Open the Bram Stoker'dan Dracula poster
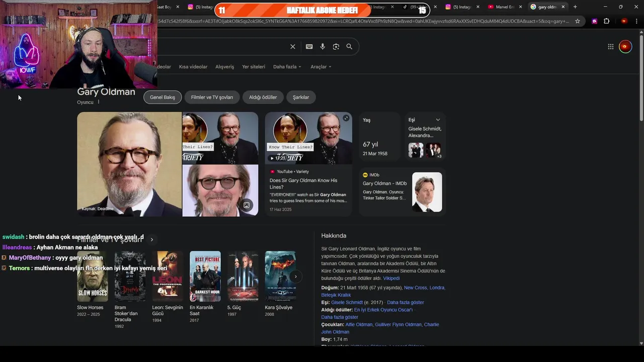 coord(130,276)
